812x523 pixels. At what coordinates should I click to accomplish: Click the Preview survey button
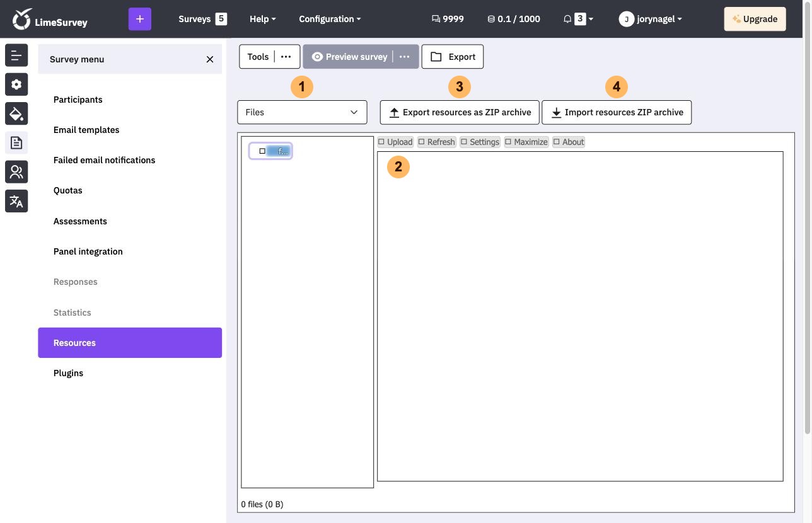tap(350, 57)
